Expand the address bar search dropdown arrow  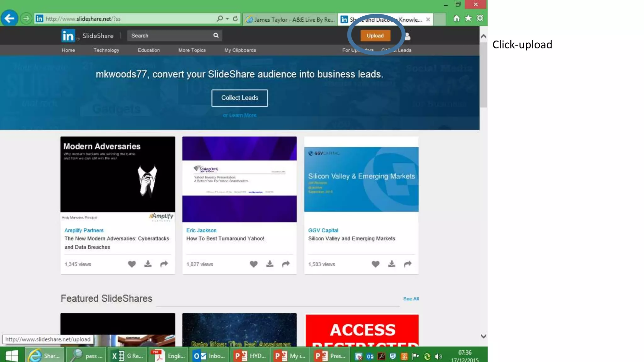pyautogui.click(x=227, y=19)
